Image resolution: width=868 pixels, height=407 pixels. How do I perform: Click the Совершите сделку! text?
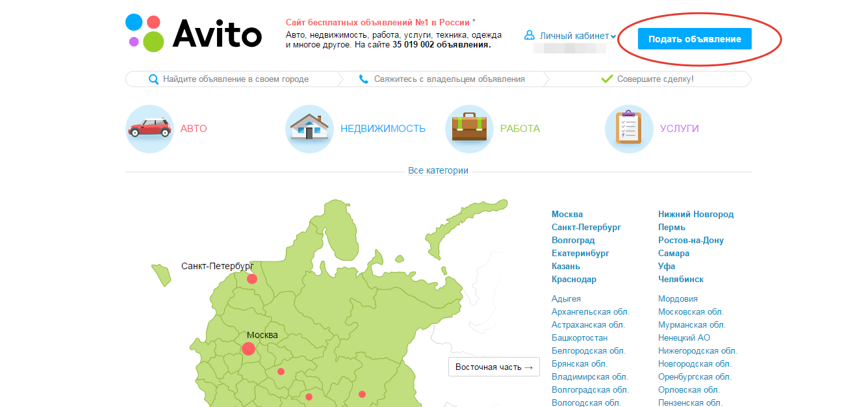click(656, 79)
